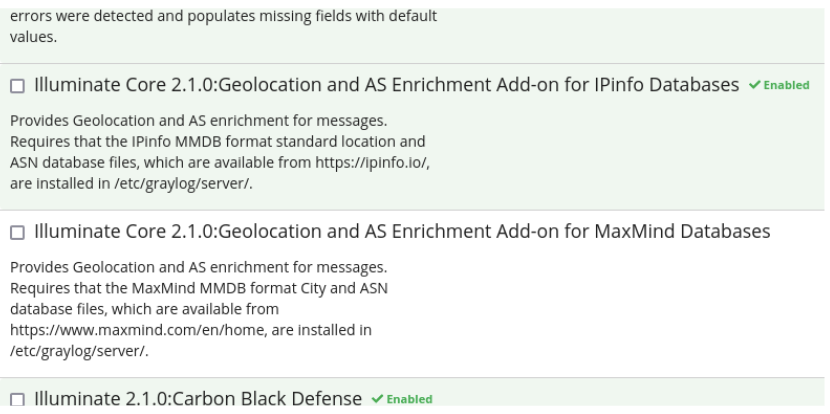Image resolution: width=830 pixels, height=414 pixels.
Task: Click the Enabled label next to Carbon Black Defense
Action: [x=409, y=400]
